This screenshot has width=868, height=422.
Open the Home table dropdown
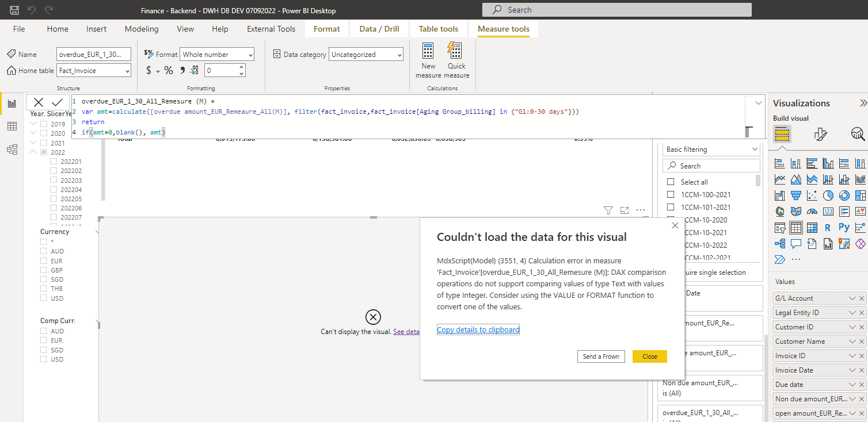(94, 71)
